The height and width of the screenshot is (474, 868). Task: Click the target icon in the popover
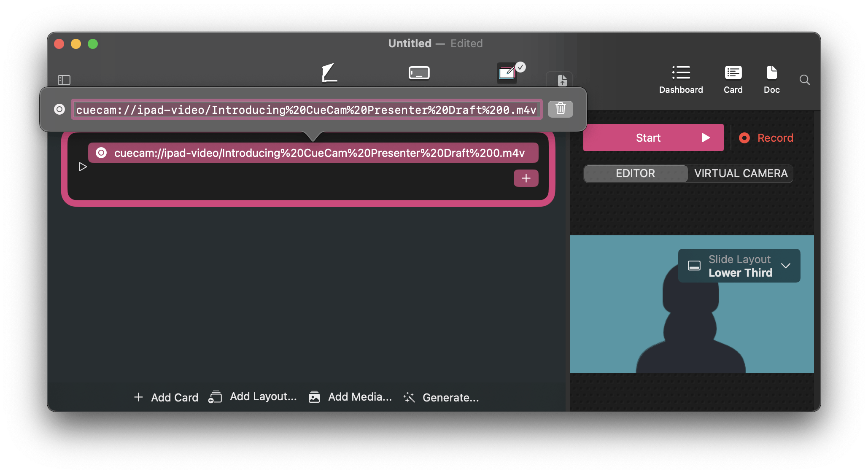point(59,109)
